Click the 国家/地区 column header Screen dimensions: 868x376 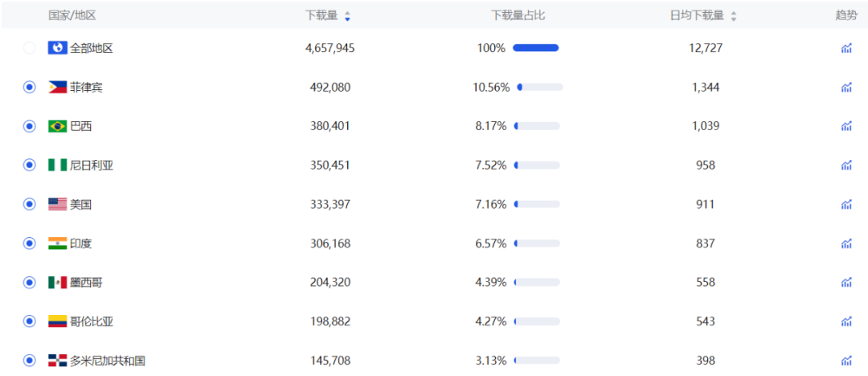point(72,15)
